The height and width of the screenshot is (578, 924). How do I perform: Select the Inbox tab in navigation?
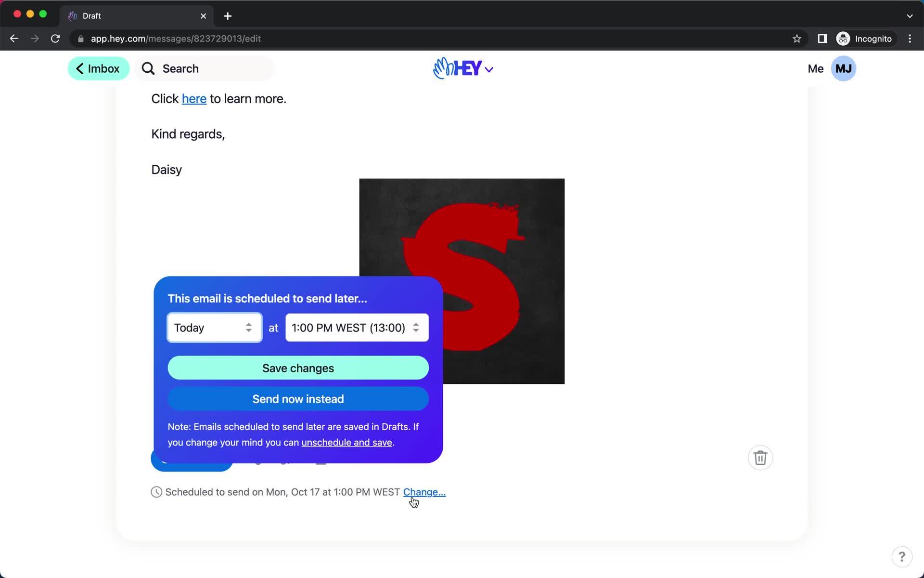98,68
